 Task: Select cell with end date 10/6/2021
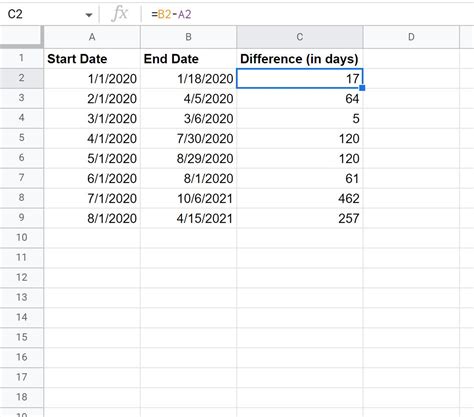tap(188, 198)
